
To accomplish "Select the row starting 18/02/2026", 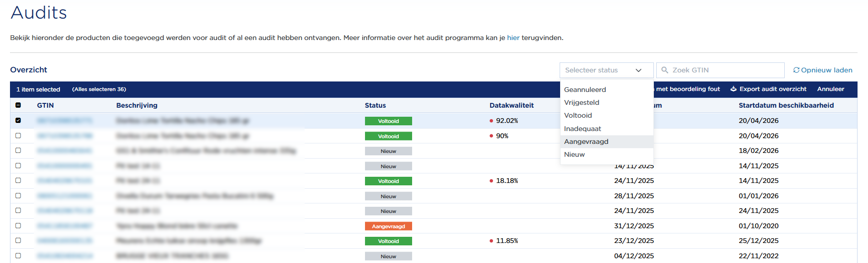I will click(18, 151).
